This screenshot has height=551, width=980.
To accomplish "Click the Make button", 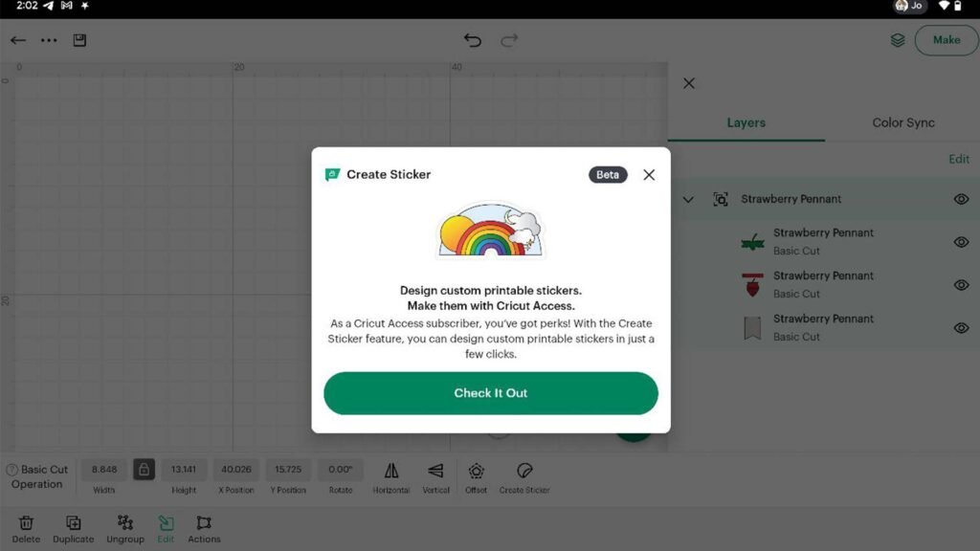I will (947, 40).
